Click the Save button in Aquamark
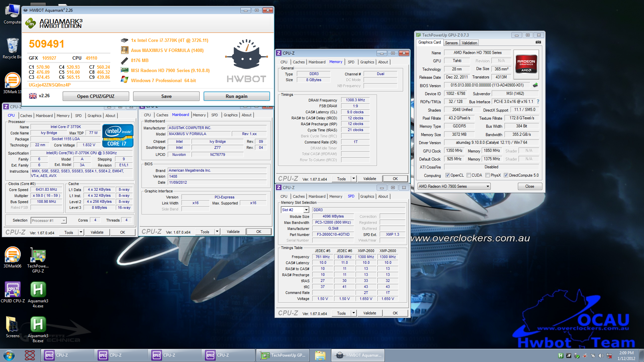This screenshot has width=644, height=362. pyautogui.click(x=166, y=96)
